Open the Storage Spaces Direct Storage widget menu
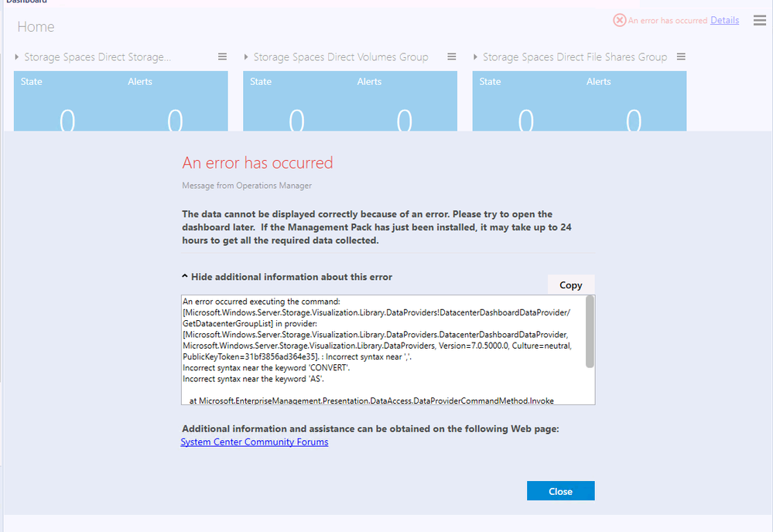The image size is (773, 532). (x=222, y=56)
